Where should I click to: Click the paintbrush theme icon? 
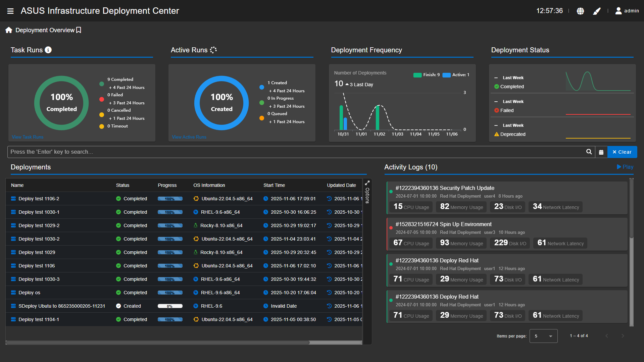coord(597,11)
